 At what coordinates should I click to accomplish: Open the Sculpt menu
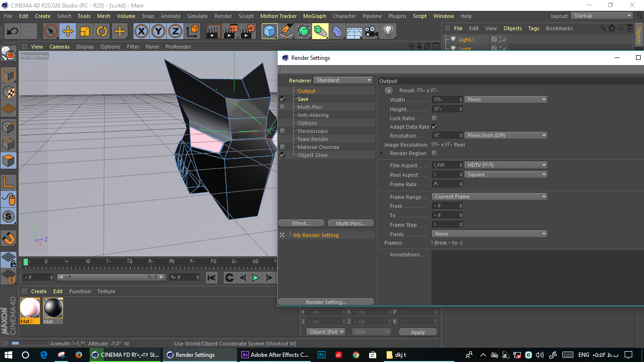click(246, 16)
